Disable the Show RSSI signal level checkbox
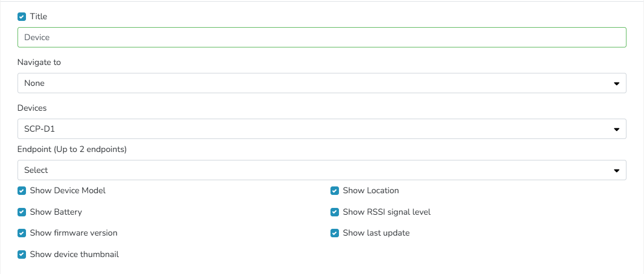This screenshot has height=274, width=644. pyautogui.click(x=334, y=212)
